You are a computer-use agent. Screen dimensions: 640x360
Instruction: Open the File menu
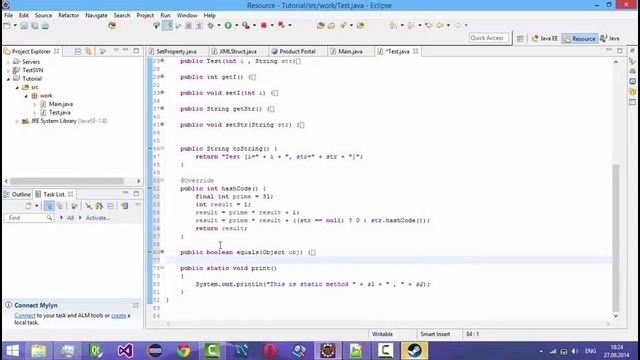coord(8,15)
